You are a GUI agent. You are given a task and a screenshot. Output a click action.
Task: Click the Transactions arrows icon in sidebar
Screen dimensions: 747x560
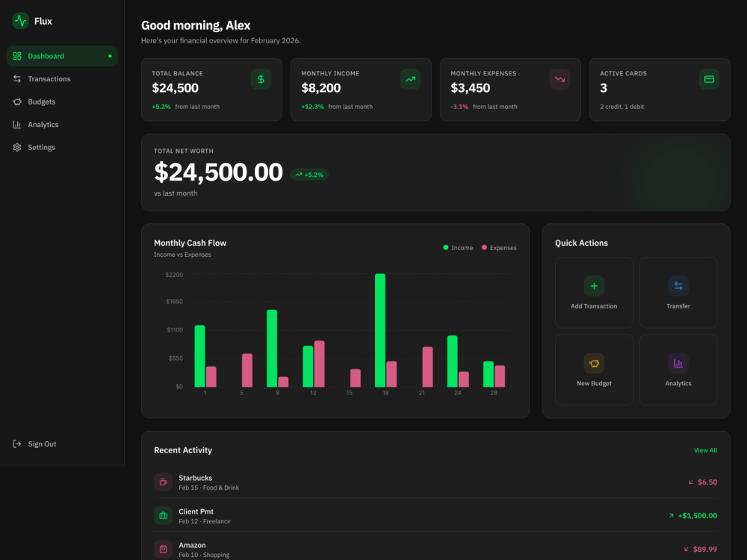pos(17,79)
